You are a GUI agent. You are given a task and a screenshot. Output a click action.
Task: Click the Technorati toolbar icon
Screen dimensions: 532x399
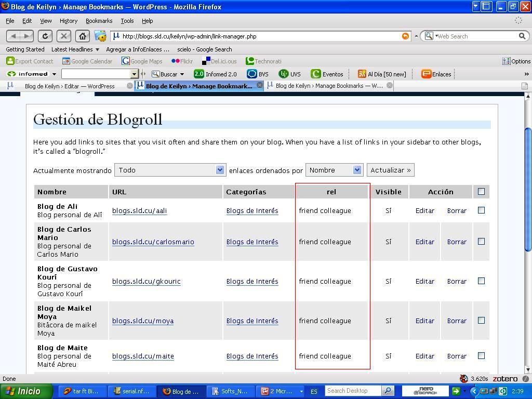(263, 61)
